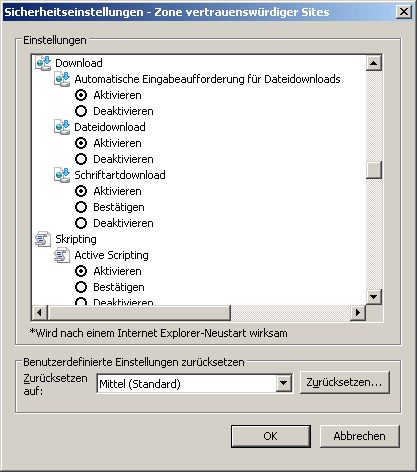The image size is (417, 472).
Task: Click the Abbrechen button
Action: (x=360, y=436)
